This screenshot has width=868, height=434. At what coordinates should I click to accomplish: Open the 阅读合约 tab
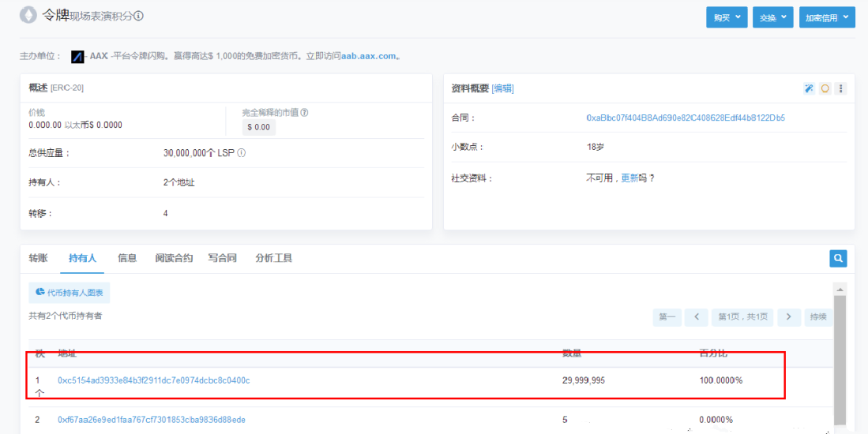(174, 258)
